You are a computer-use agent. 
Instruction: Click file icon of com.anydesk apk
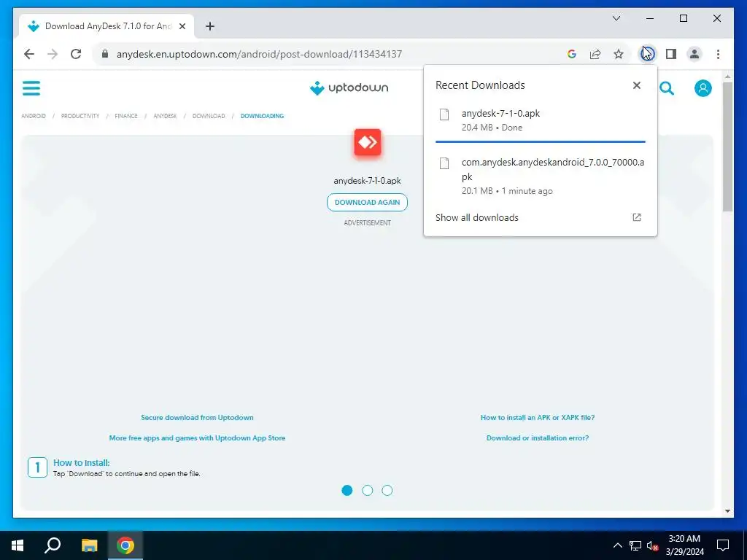(x=444, y=163)
